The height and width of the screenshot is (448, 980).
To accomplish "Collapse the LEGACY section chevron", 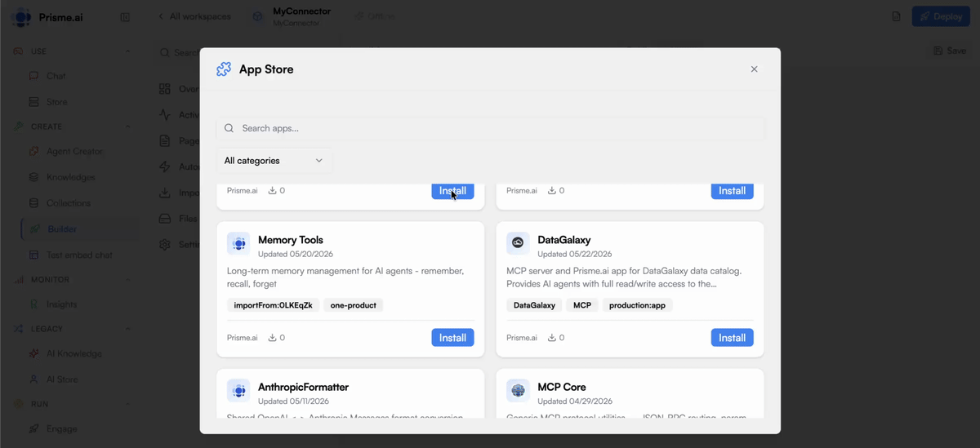I will point(128,329).
